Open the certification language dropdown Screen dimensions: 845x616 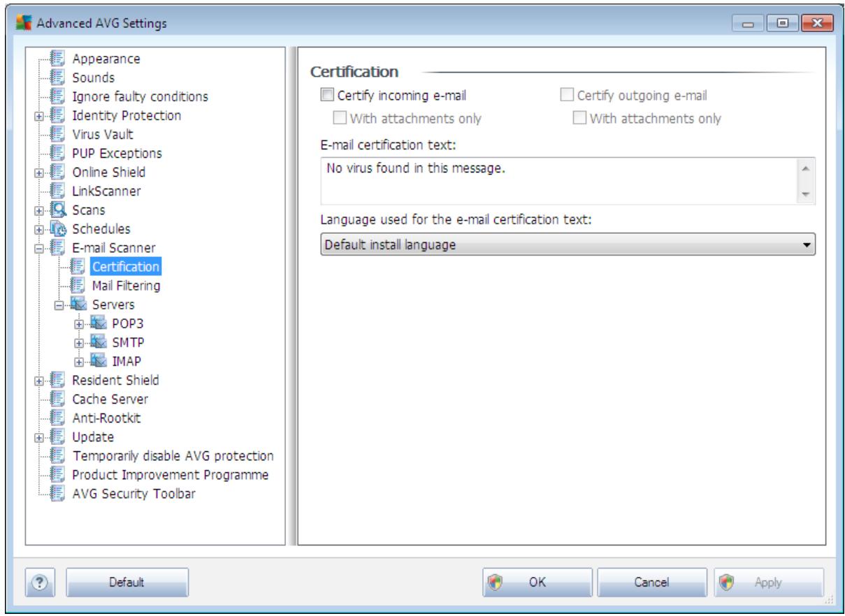point(568,246)
